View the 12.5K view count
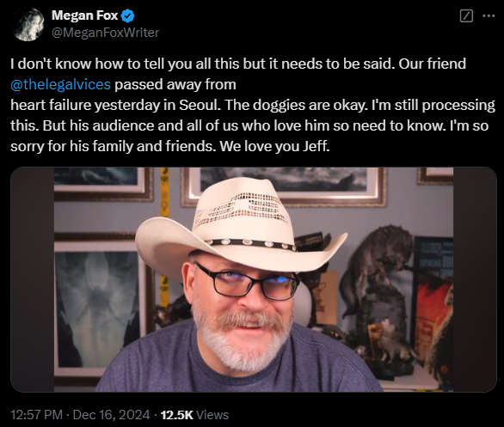The width and height of the screenshot is (504, 427). 177,415
